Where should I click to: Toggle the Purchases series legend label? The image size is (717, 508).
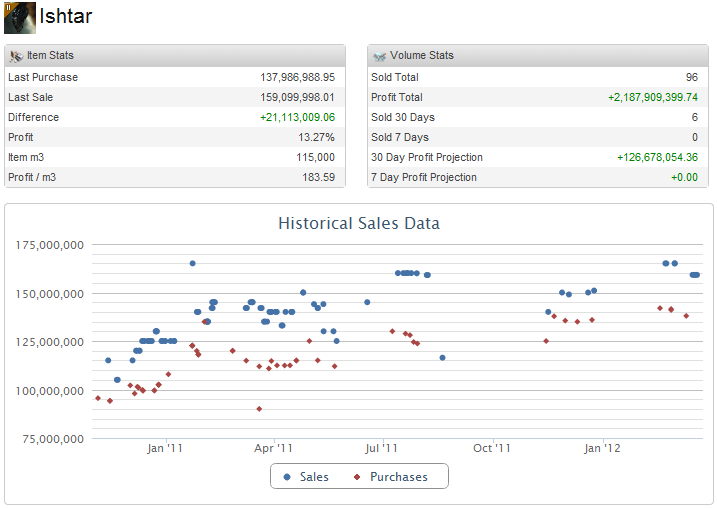[398, 477]
